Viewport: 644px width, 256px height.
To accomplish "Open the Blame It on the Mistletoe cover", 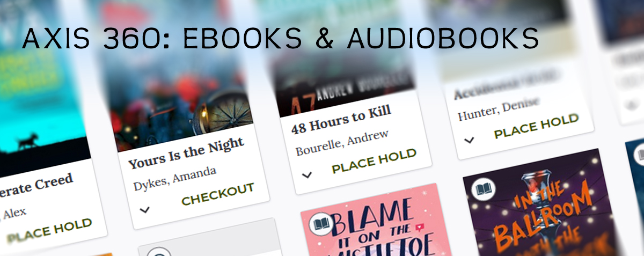I will pyautogui.click(x=375, y=220).
